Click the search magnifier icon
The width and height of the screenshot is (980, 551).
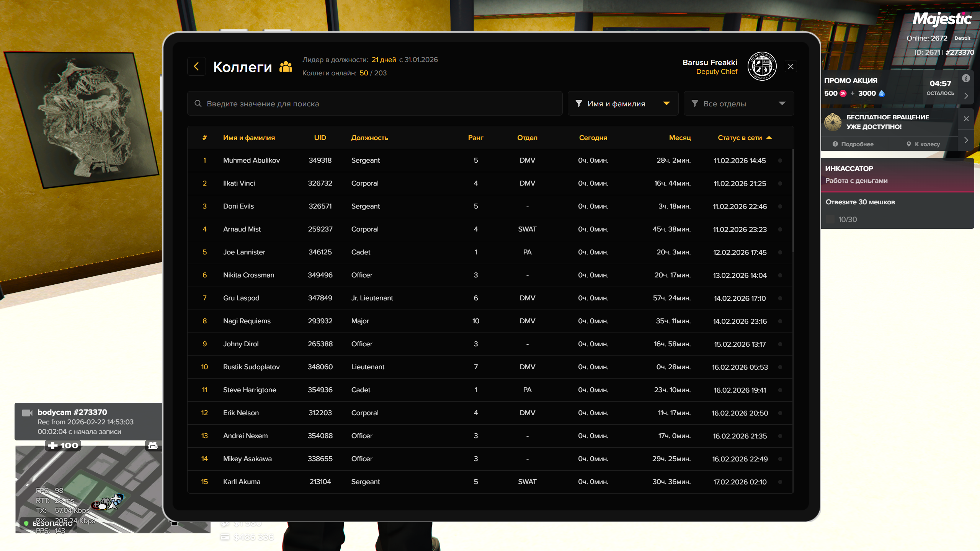click(x=198, y=104)
